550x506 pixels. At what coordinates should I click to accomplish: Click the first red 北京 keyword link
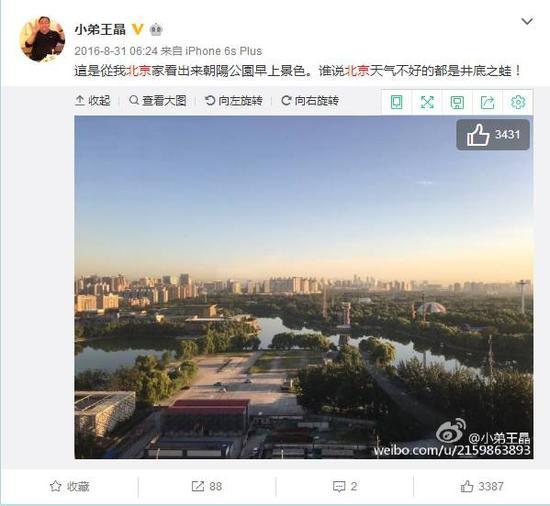point(139,71)
